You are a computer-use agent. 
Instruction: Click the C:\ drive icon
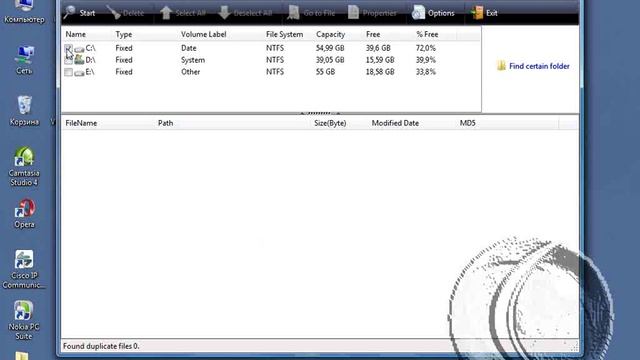tap(79, 49)
